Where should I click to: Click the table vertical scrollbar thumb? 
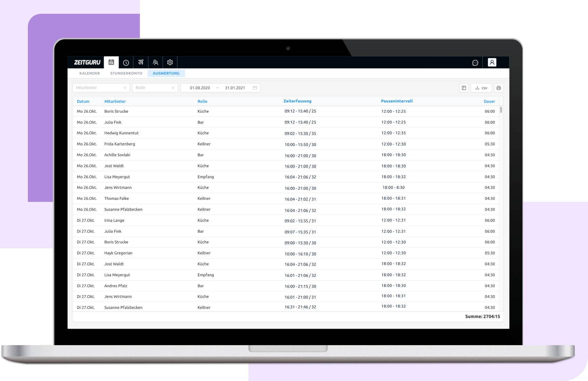pos(501,110)
